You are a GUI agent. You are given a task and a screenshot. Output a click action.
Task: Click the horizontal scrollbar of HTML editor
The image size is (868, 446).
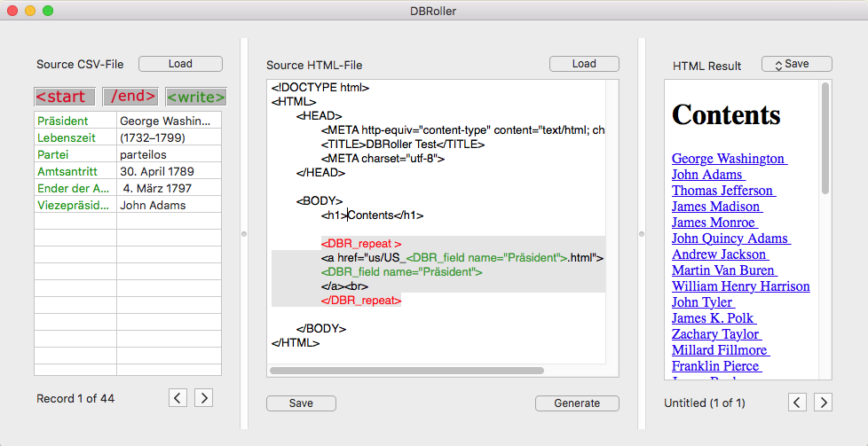tap(406, 371)
